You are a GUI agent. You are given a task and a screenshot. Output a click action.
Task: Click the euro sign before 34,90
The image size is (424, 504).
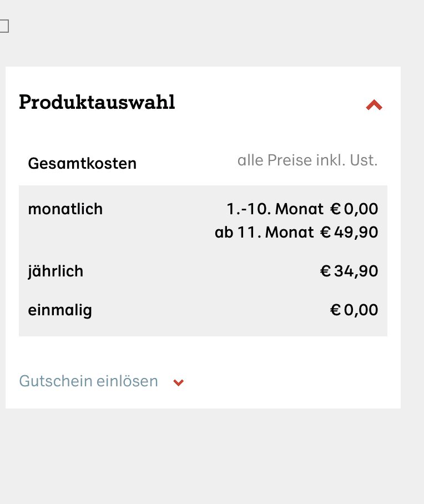[x=326, y=271]
